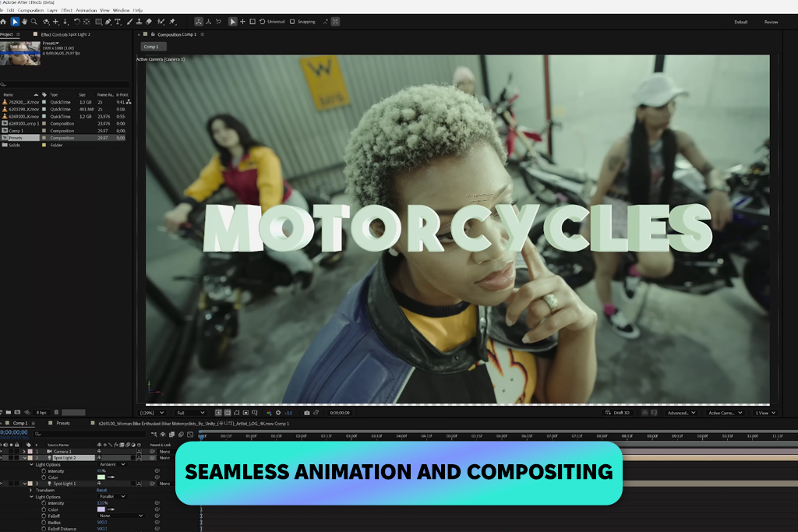
Task: Toggle Radius stopwatch for Spot Light 1
Action: click(44, 523)
